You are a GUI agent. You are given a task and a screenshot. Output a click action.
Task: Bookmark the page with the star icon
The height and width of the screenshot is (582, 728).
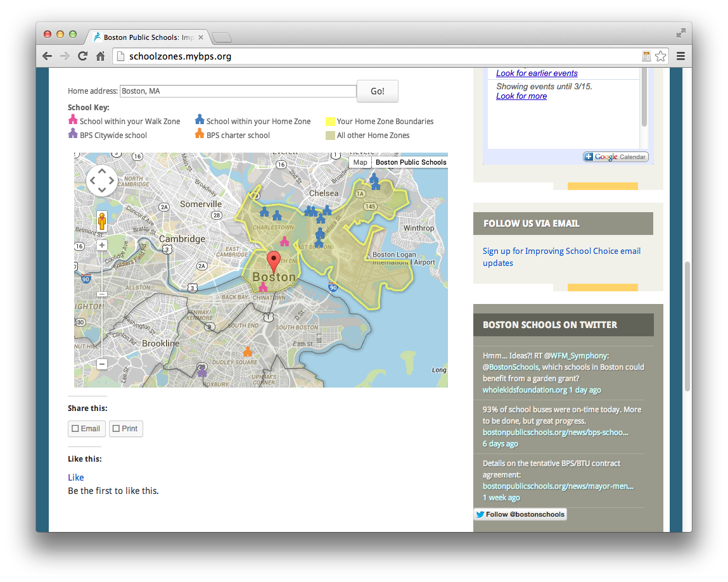click(660, 56)
